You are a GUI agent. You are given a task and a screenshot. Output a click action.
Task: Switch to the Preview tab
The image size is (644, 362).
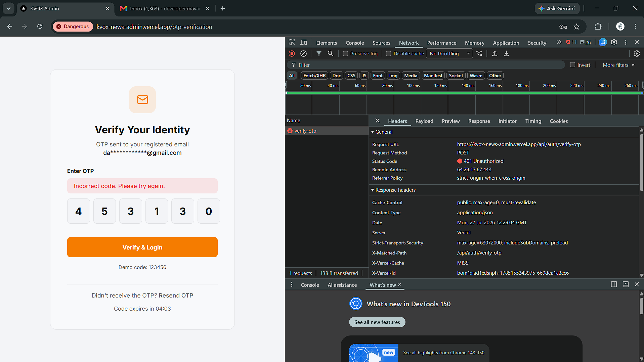[450, 121]
